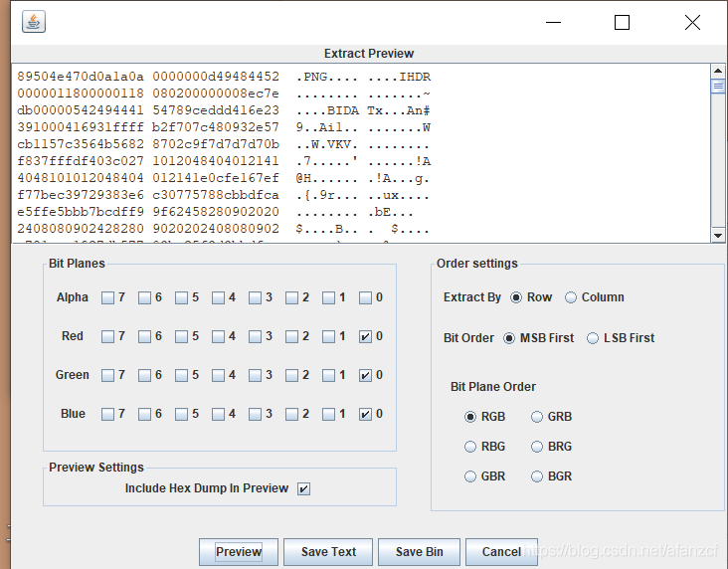Click the Java icon in title bar
The image size is (728, 569).
[34, 22]
